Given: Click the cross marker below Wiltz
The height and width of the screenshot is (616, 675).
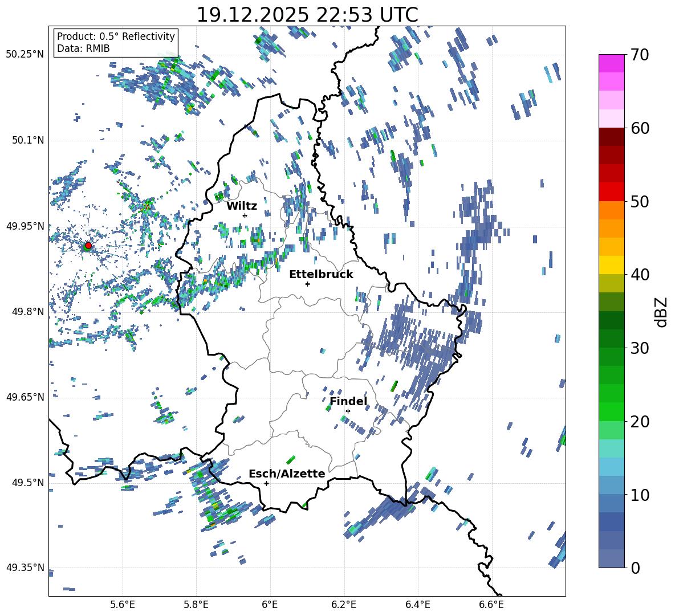Looking at the screenshot, I should tap(245, 215).
